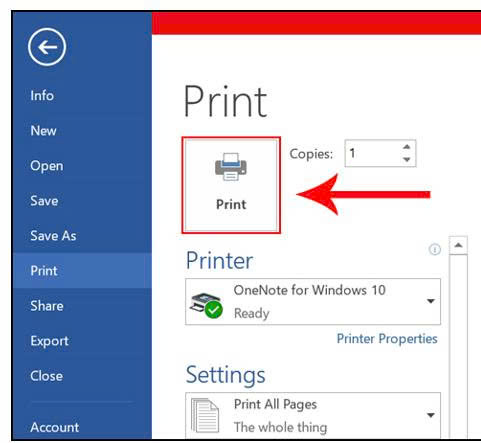481x443 pixels.
Task: Select the Print All Pages setting box
Action: click(x=313, y=416)
